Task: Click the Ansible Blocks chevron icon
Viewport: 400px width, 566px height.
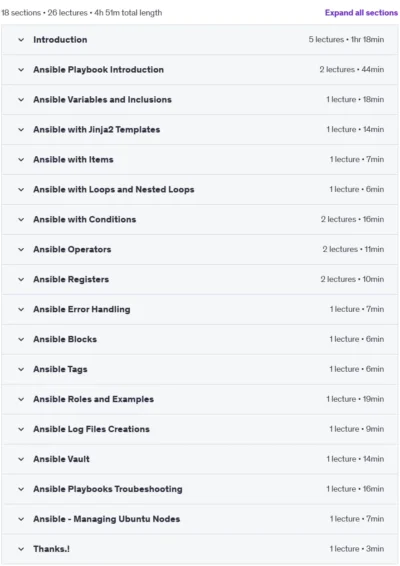Action: click(x=21, y=339)
